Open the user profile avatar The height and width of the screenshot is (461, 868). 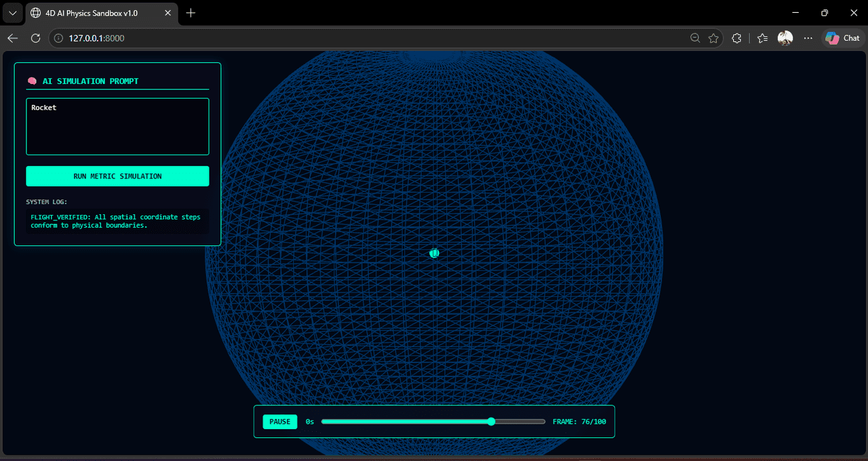click(785, 39)
